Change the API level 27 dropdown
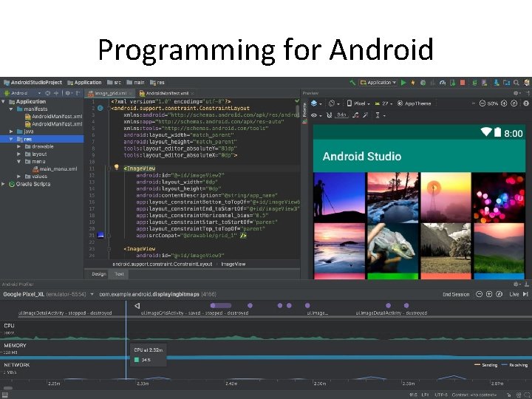Viewport: 532px width, 399px height. pos(383,103)
